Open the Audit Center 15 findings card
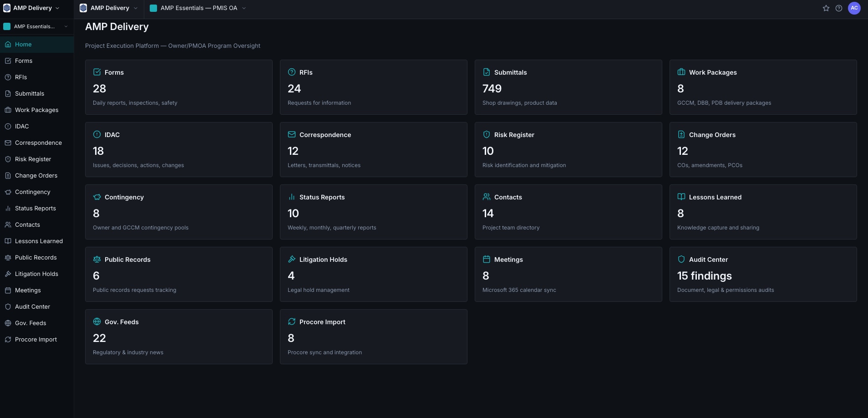The image size is (868, 418). (763, 274)
